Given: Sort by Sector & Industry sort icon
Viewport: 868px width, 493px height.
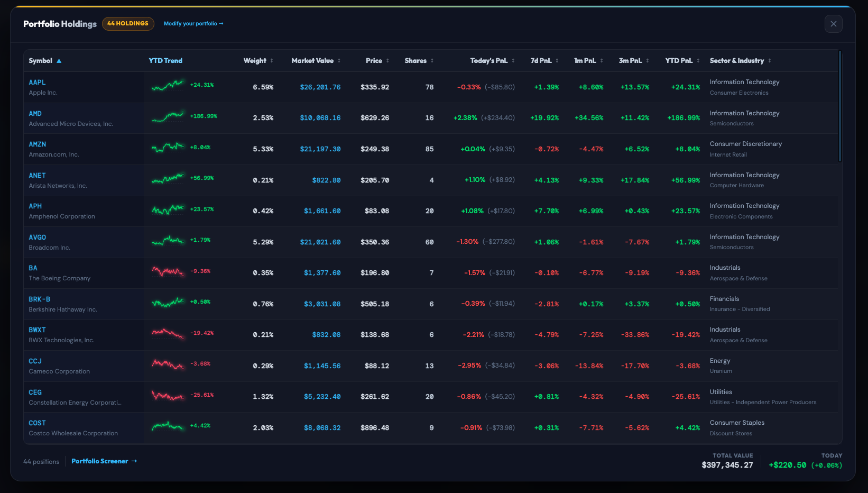Looking at the screenshot, I should tap(770, 61).
